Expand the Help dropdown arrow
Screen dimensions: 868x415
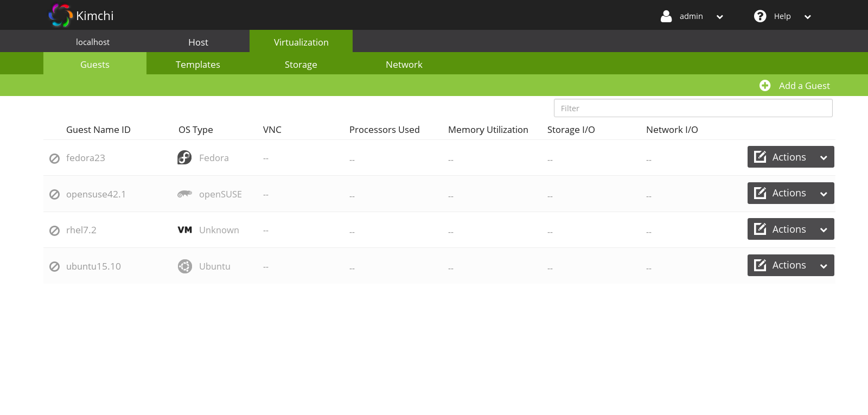pyautogui.click(x=808, y=17)
